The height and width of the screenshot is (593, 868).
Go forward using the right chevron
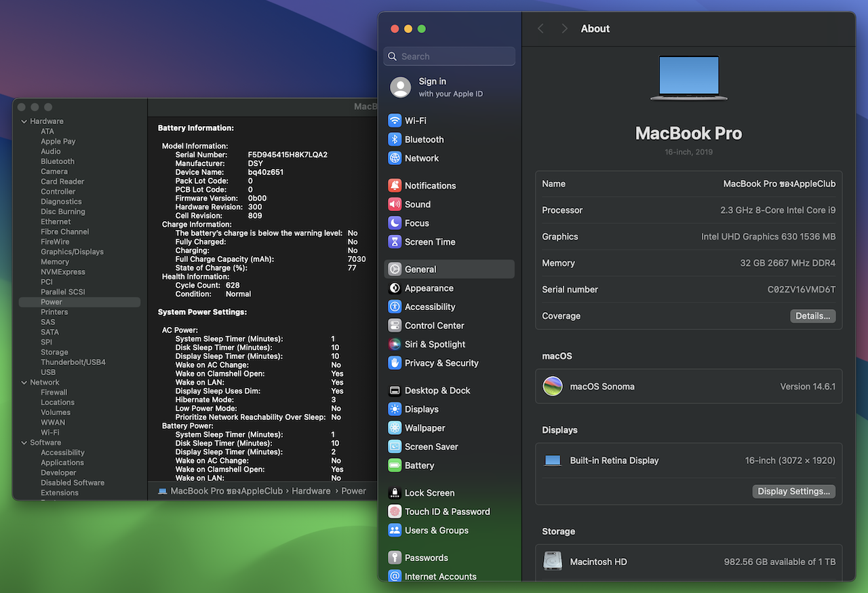564,28
